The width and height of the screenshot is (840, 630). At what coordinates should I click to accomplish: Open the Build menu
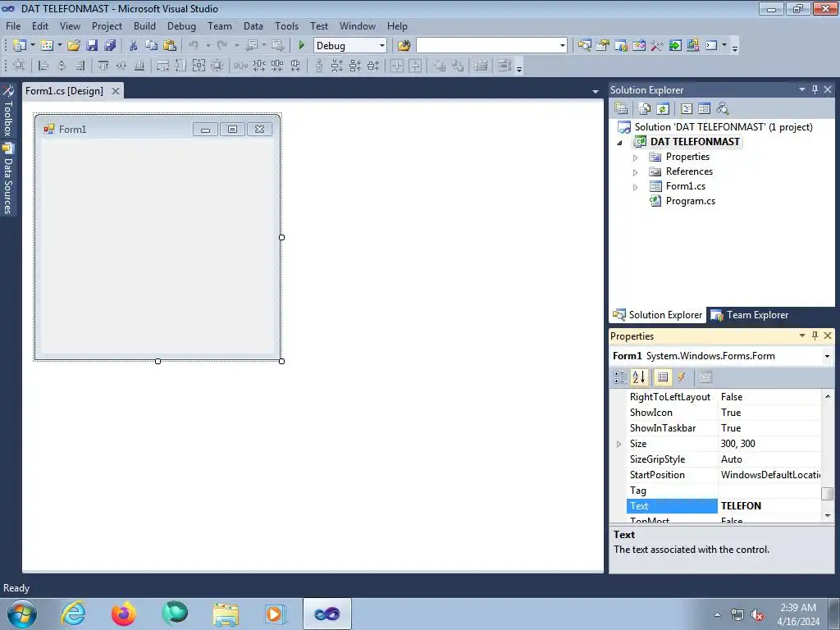point(144,25)
